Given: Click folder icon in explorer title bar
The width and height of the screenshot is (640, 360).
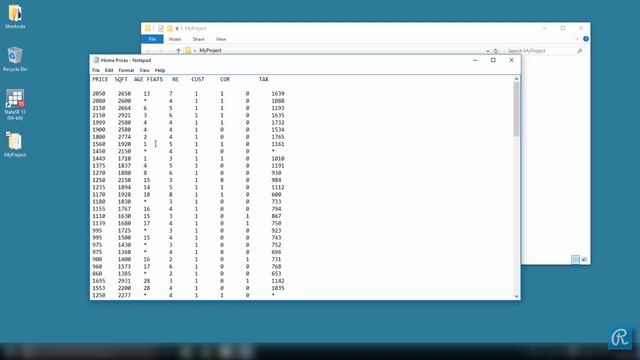Looking at the screenshot, I should click(147, 28).
